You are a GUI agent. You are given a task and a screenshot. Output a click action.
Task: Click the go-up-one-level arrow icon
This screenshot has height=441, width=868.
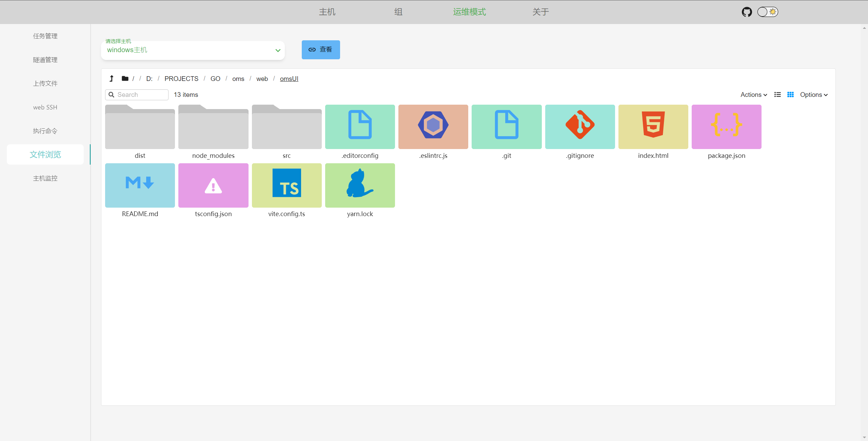pos(111,79)
